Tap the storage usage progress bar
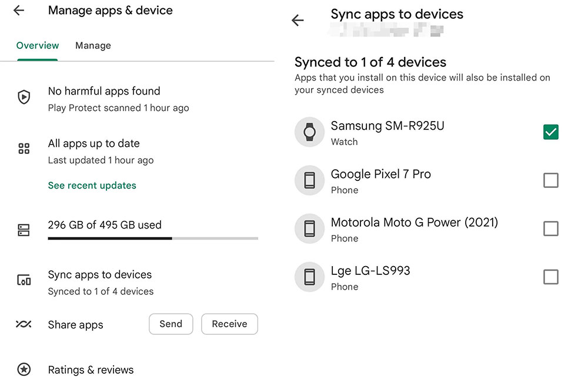Screen dimensions: 588x383 (153, 238)
